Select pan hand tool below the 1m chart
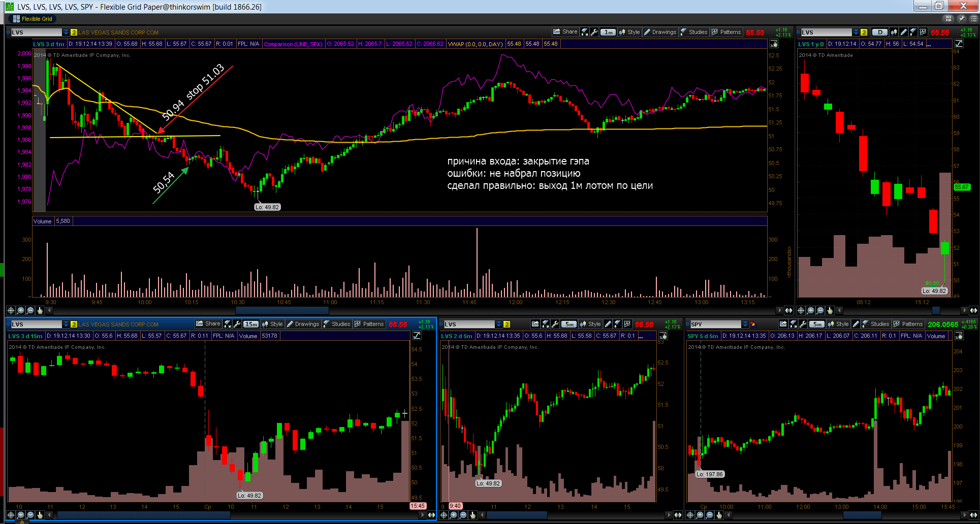The width and height of the screenshot is (980, 524). (40, 310)
